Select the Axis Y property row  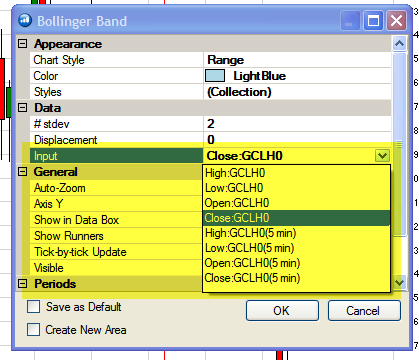pos(116,204)
